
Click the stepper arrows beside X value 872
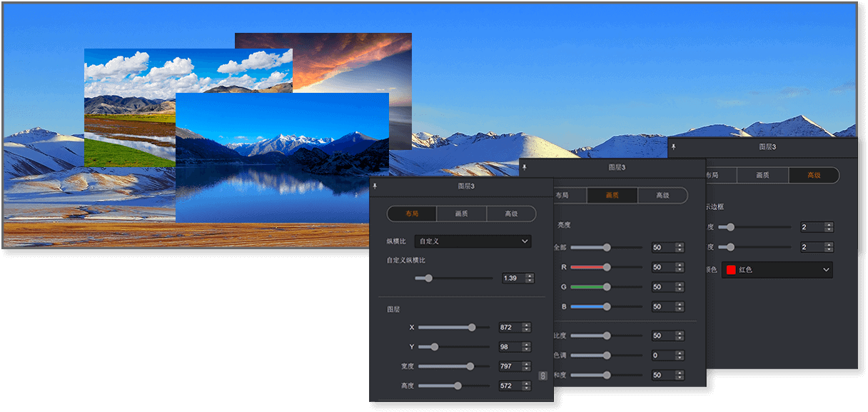point(527,327)
